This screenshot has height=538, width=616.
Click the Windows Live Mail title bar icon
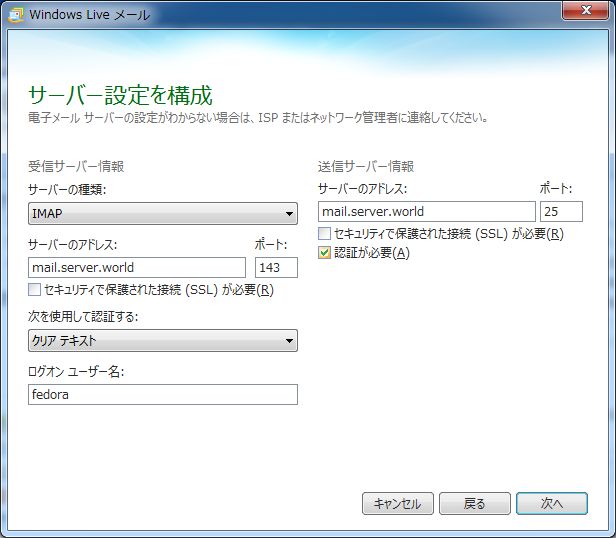pyautogui.click(x=16, y=15)
